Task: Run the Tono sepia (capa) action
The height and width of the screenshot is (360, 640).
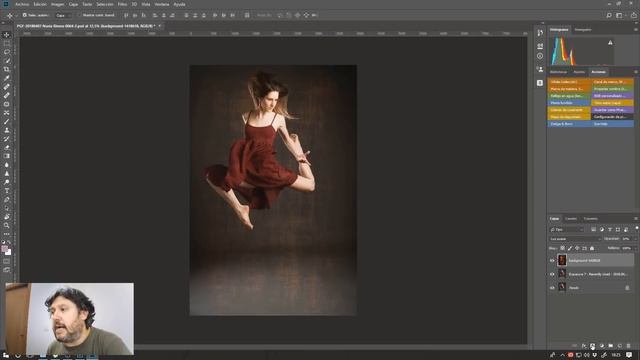Action: pyautogui.click(x=612, y=103)
